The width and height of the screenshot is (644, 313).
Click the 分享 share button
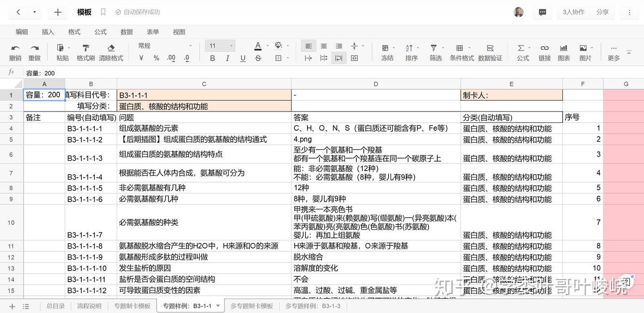[602, 12]
